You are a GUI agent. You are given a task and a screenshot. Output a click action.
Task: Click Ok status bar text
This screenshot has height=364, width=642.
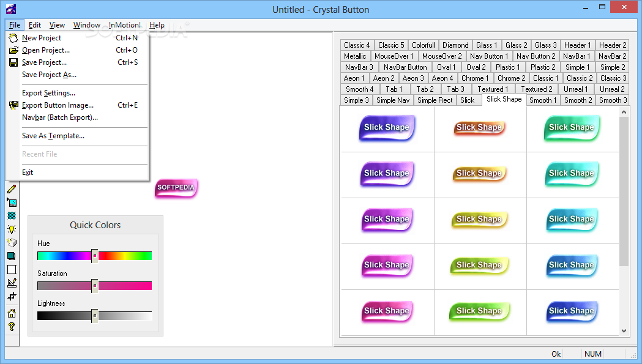(x=556, y=354)
